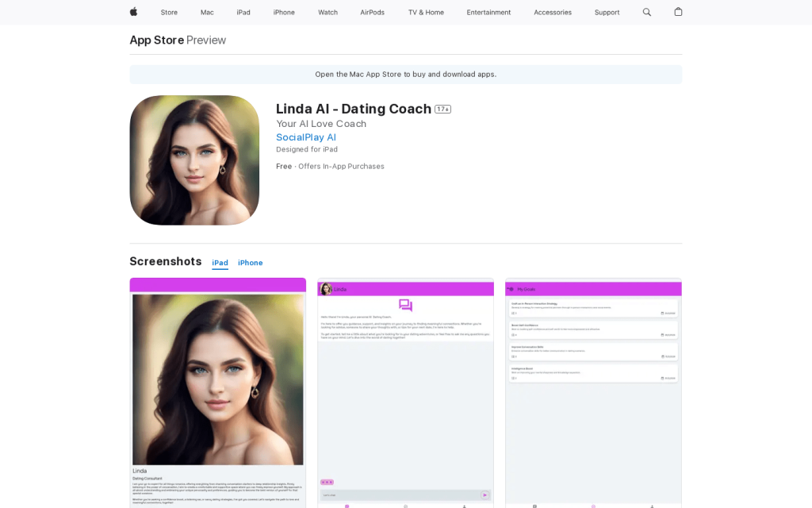
Task: Open the Support menu
Action: coord(607,13)
